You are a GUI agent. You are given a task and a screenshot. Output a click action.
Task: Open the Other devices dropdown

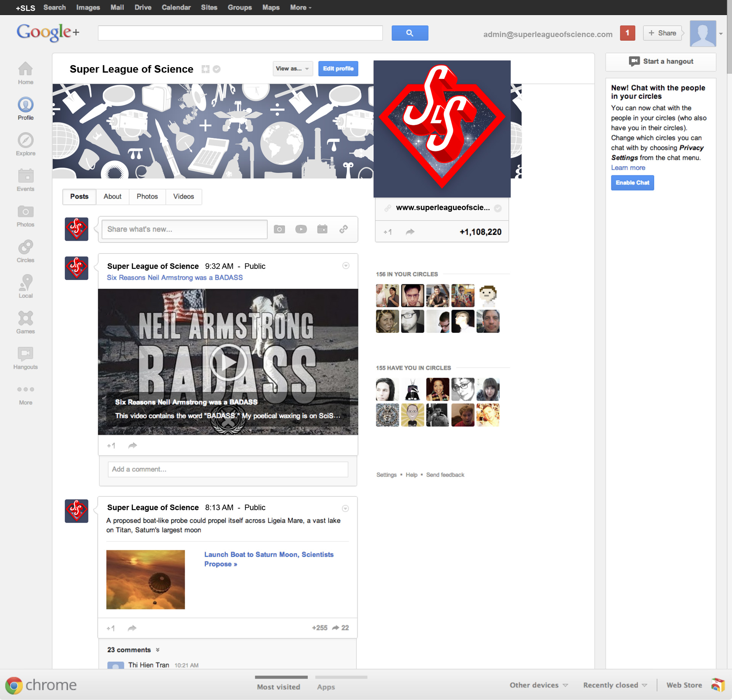click(x=539, y=685)
